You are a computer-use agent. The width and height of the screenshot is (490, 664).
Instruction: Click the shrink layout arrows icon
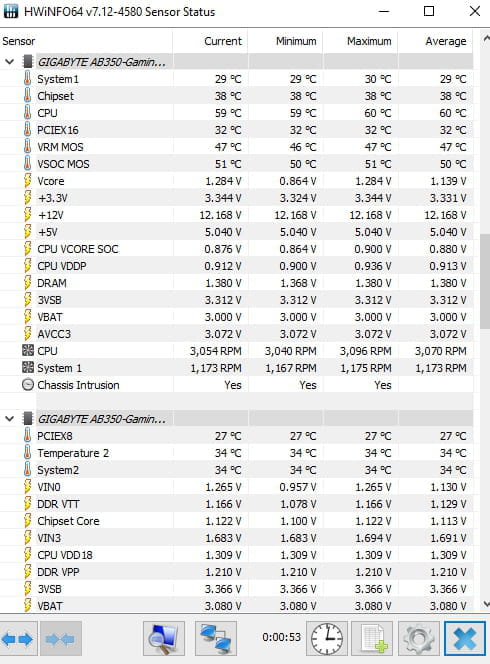pyautogui.click(x=61, y=638)
